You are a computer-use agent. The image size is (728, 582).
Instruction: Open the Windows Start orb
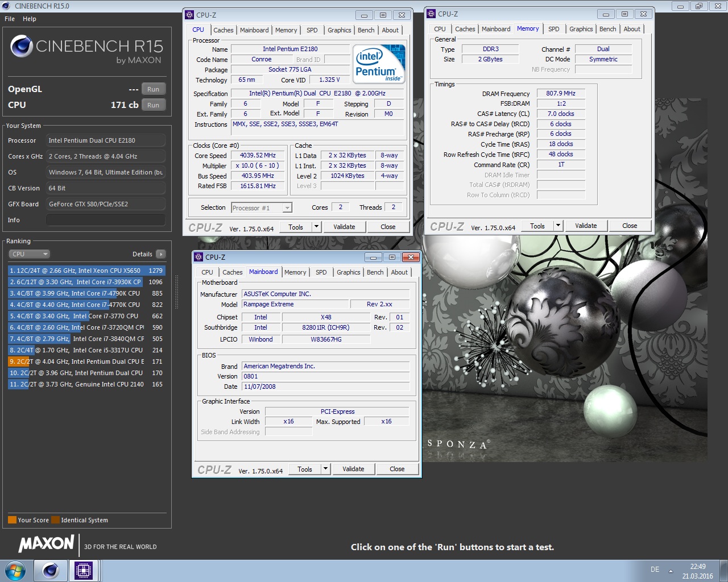pos(15,570)
